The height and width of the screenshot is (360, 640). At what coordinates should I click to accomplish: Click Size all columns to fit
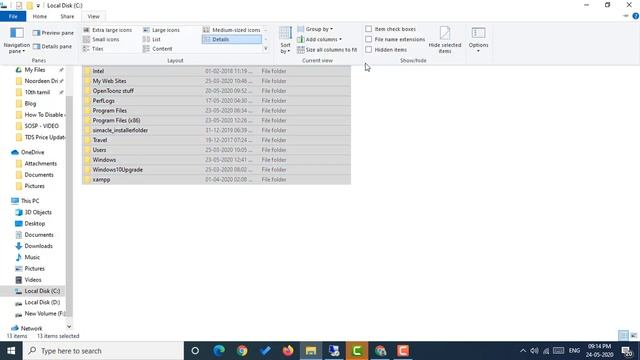[x=327, y=49]
